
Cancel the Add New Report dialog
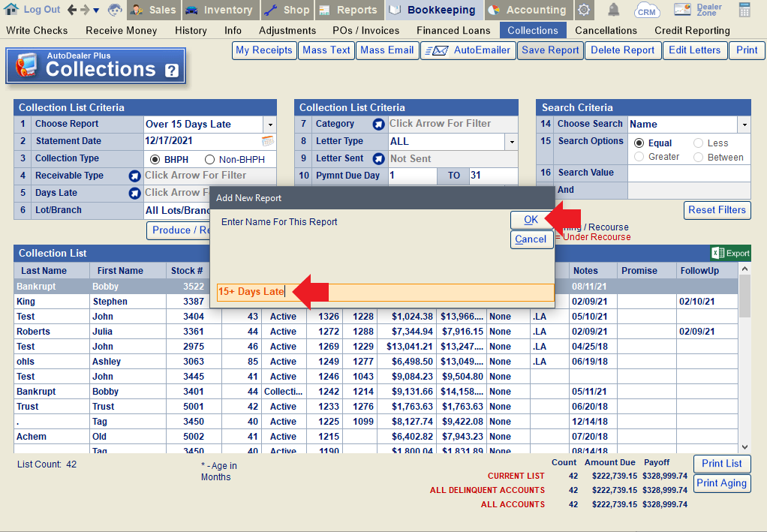click(x=531, y=239)
